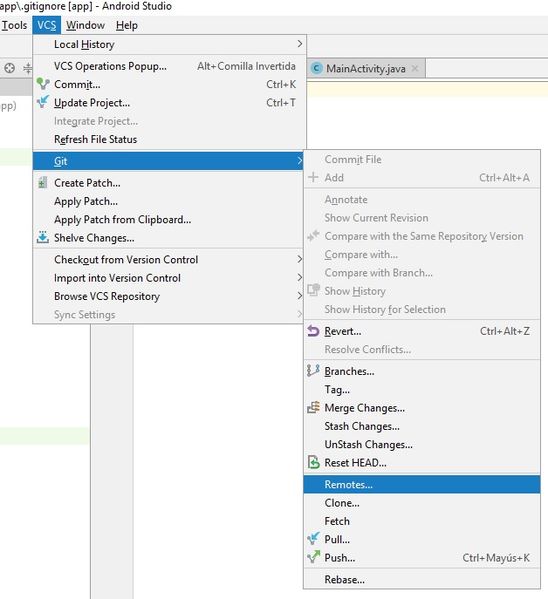The height and width of the screenshot is (599, 548).
Task: Choose Fetch in Git submenu
Action: click(422, 521)
